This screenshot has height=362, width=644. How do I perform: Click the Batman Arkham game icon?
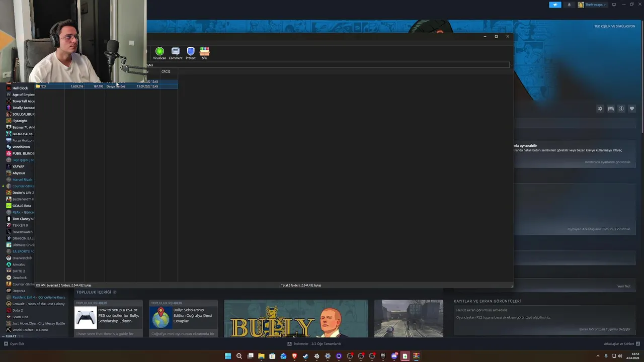[9, 127]
